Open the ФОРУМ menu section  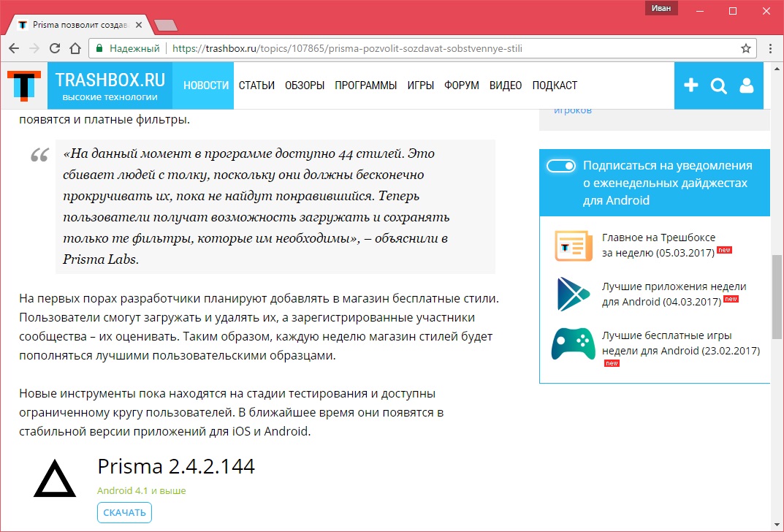[x=462, y=85]
